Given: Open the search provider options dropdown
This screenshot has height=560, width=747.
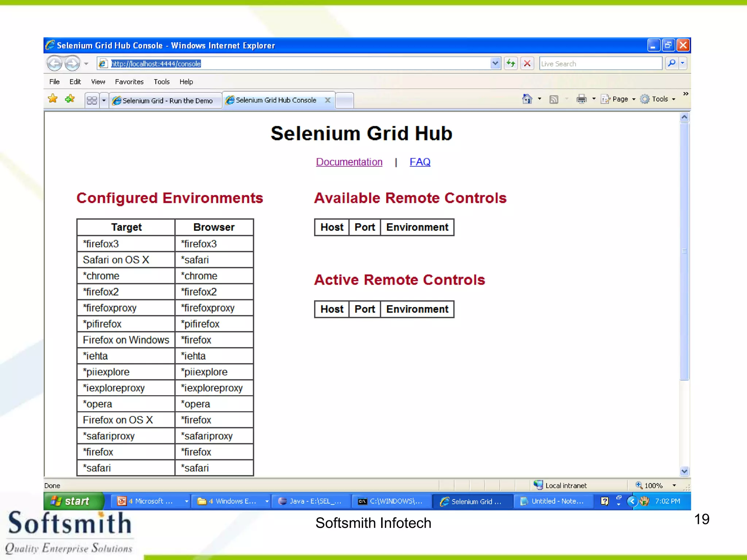Looking at the screenshot, I should point(682,63).
